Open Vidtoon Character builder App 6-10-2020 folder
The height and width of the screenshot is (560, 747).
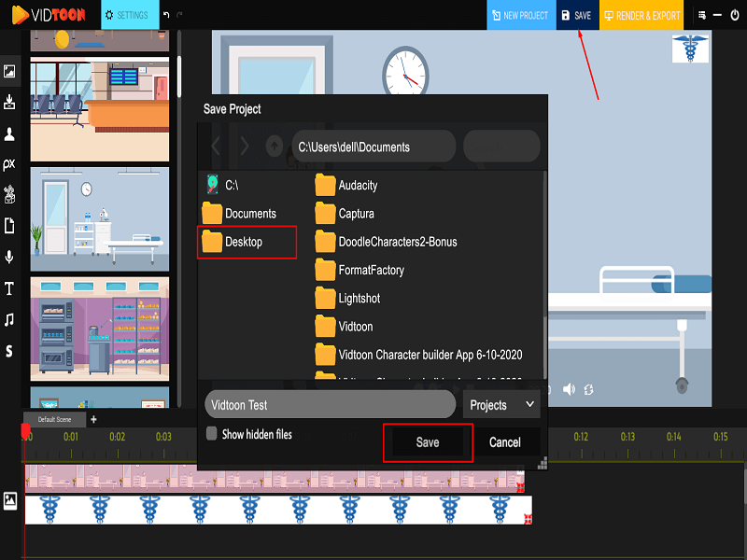click(418, 355)
